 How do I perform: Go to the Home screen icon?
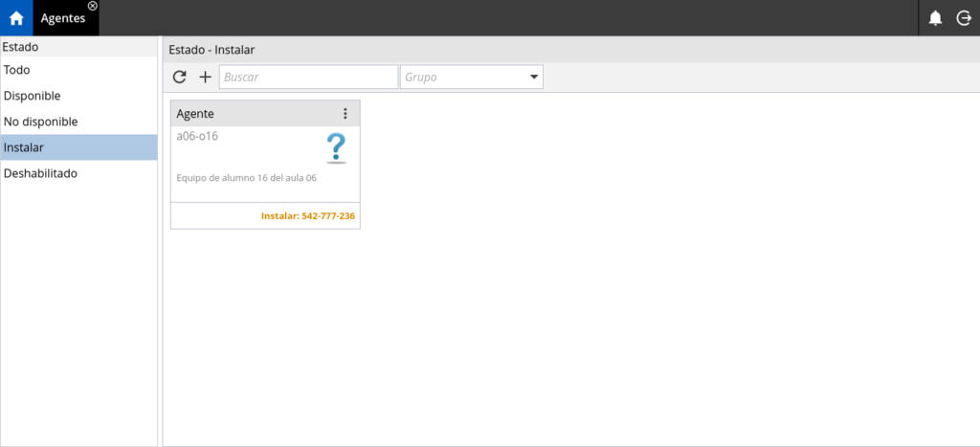coord(16,18)
